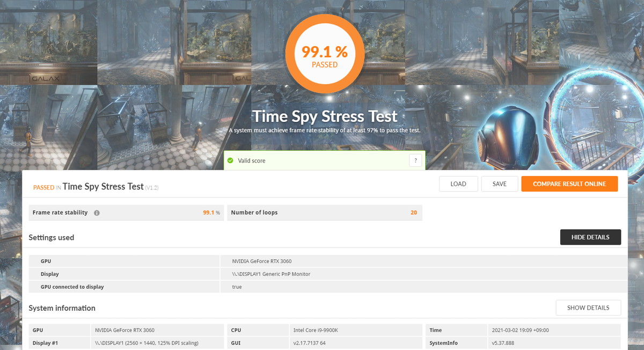Click the 'CPU' label
The image size is (644, 350).
pos(236,330)
